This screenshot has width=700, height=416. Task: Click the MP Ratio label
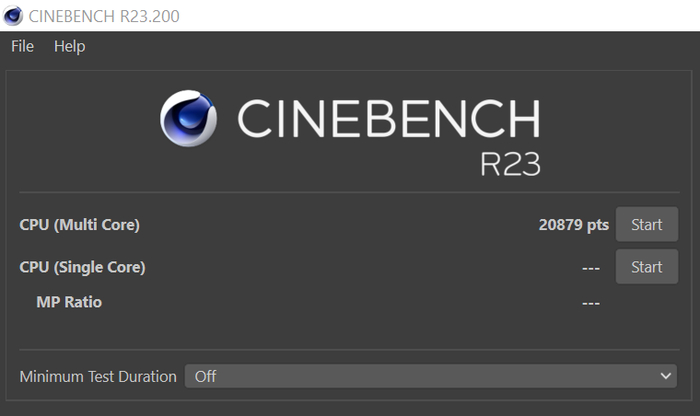pyautogui.click(x=69, y=302)
